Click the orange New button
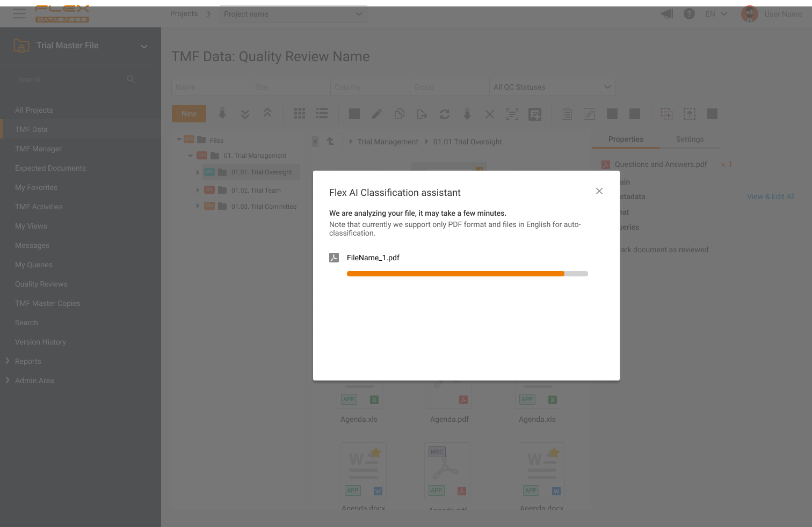812x527 pixels. coord(189,114)
